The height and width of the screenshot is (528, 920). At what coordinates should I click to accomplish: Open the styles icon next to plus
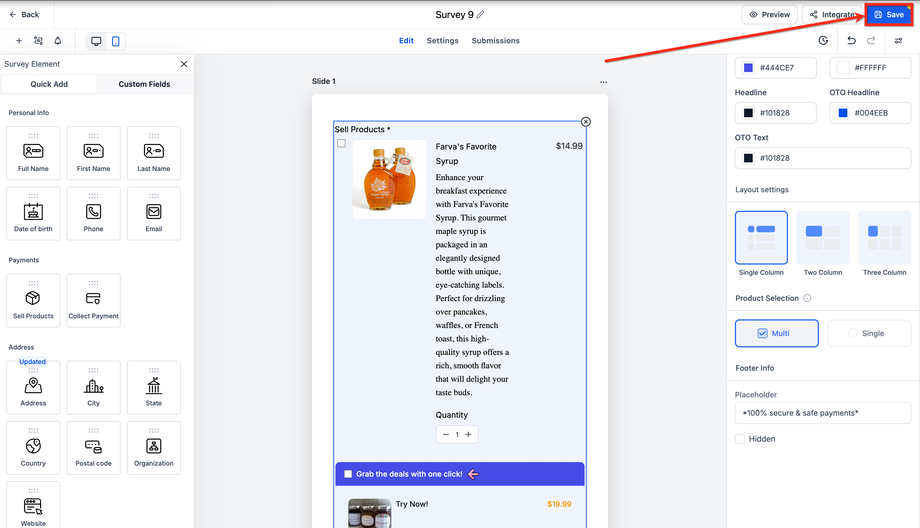[38, 41]
